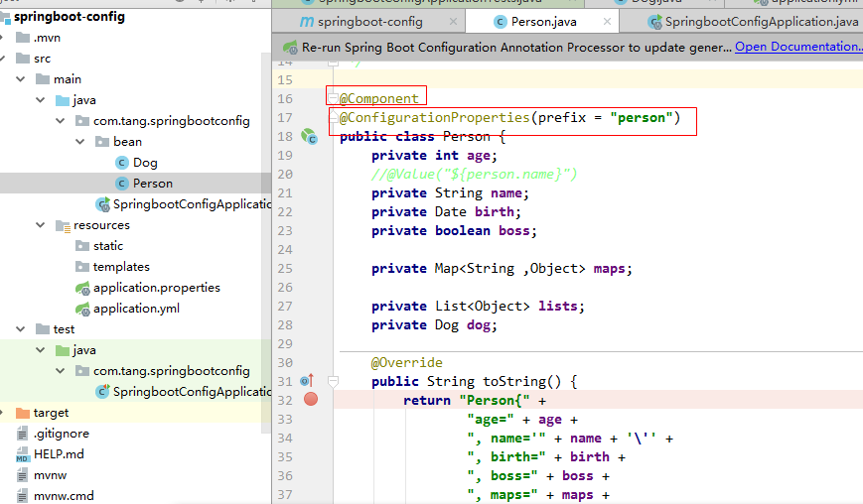
Task: Fold the annotations at line 16
Action: click(x=333, y=98)
